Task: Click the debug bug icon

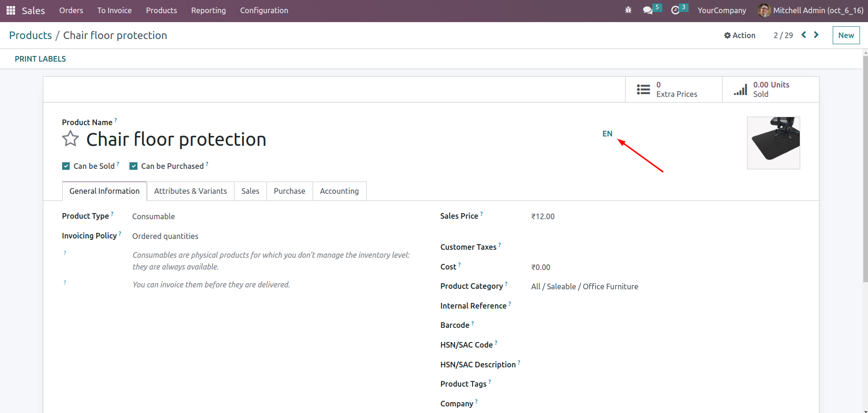Action: coord(628,10)
